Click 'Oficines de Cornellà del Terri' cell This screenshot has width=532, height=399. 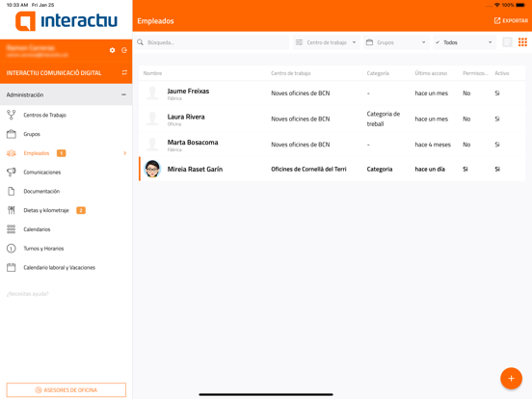(x=308, y=169)
